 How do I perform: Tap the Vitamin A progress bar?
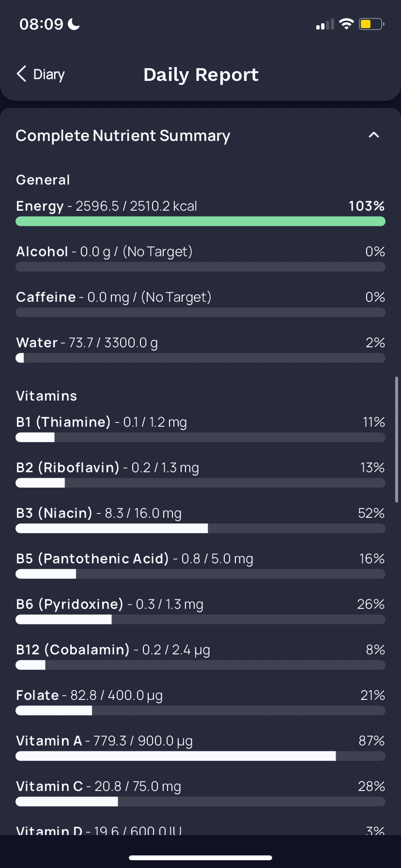click(200, 756)
